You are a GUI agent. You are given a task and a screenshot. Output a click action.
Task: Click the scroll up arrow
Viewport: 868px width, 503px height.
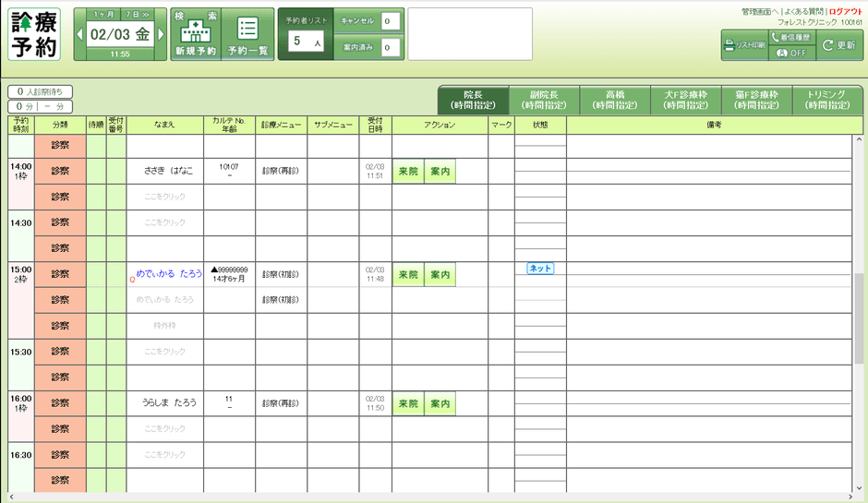coord(859,139)
